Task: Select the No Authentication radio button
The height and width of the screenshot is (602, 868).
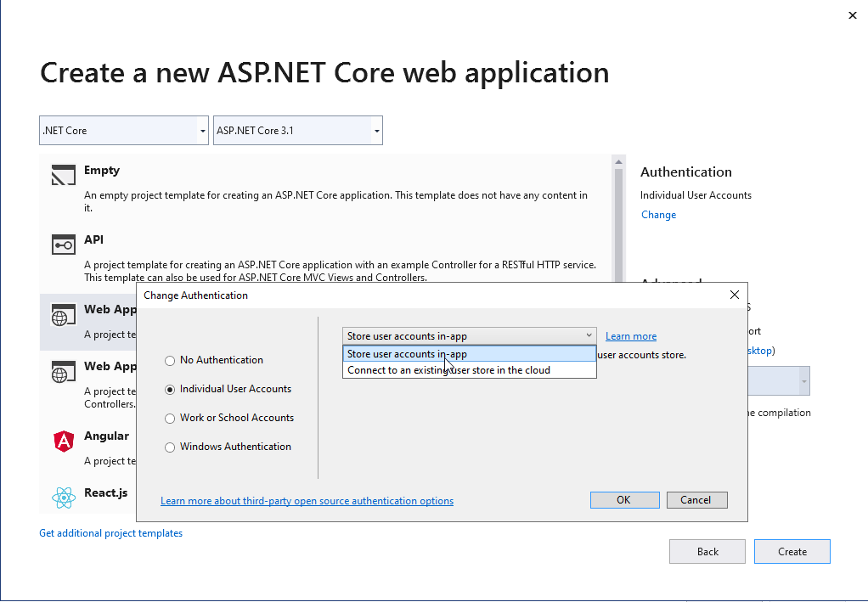Action: pos(170,361)
